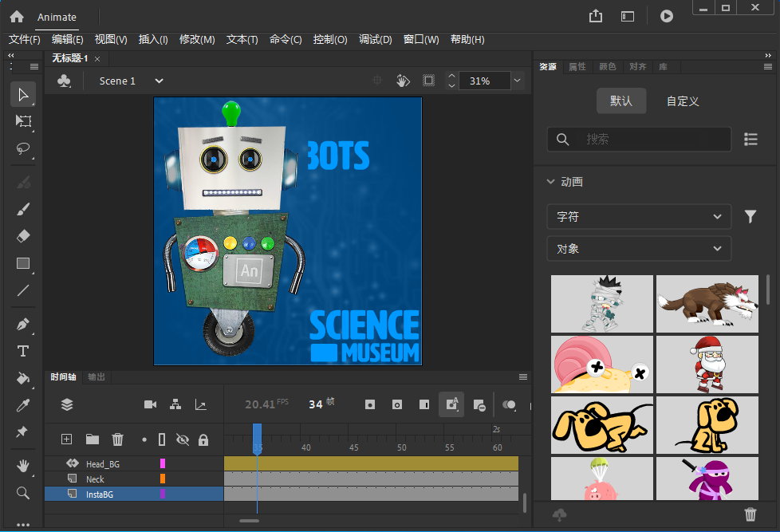Toggle outline view for all layers
The height and width of the screenshot is (532, 780).
pos(162,439)
